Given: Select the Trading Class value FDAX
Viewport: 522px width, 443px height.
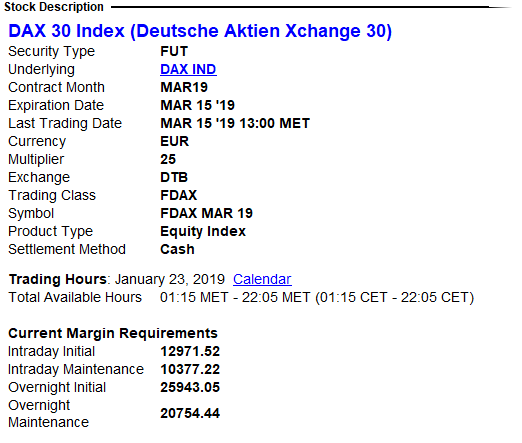Looking at the screenshot, I should (x=179, y=195).
